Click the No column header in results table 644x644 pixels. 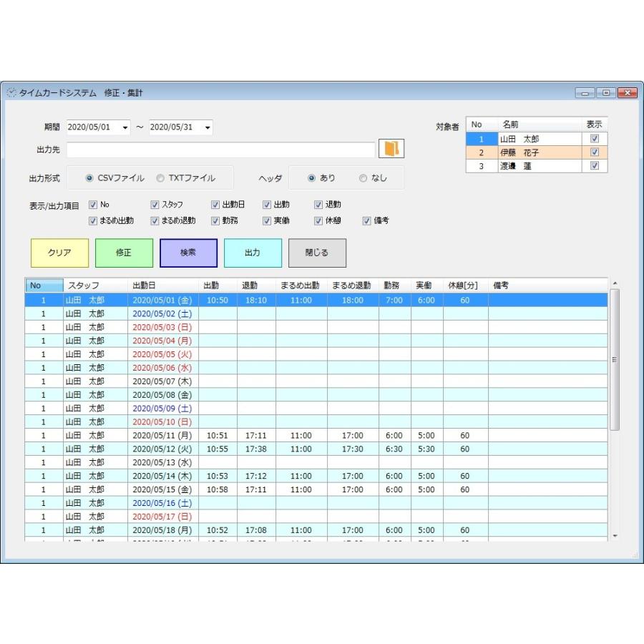44,286
